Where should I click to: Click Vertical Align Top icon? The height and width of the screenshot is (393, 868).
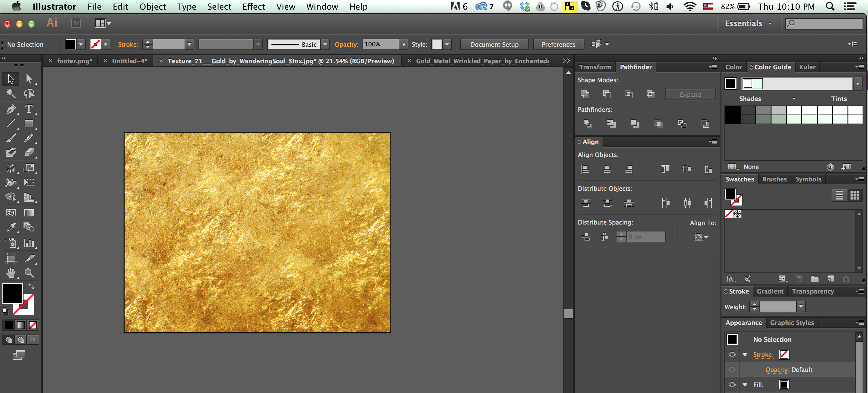point(665,169)
